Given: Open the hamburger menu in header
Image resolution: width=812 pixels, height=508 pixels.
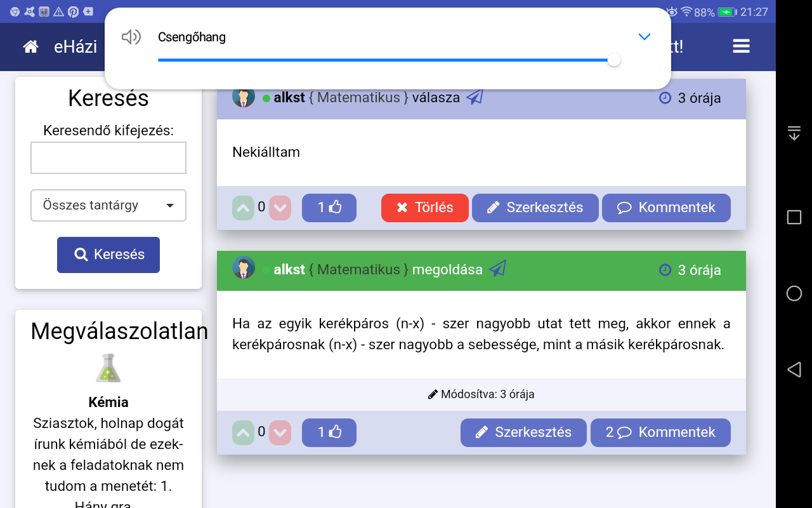Looking at the screenshot, I should (741, 46).
